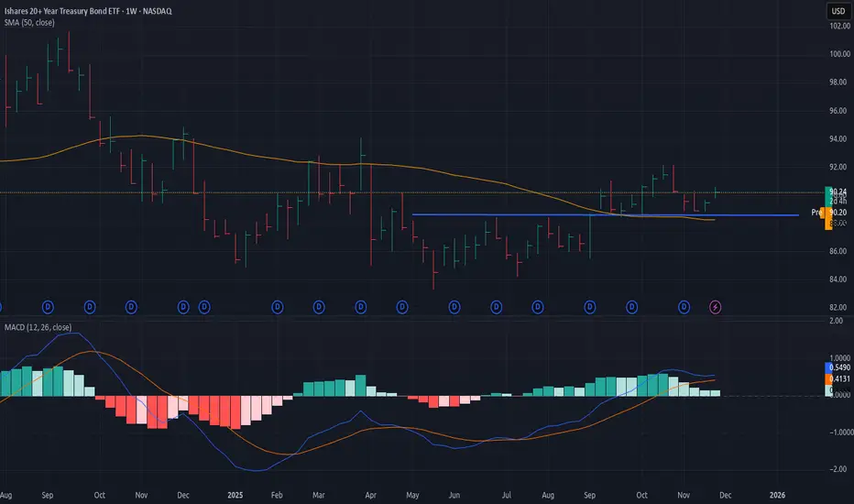Image resolution: width=854 pixels, height=504 pixels.
Task: Open the dividend marker above Jun 2025
Action: pyautogui.click(x=454, y=307)
